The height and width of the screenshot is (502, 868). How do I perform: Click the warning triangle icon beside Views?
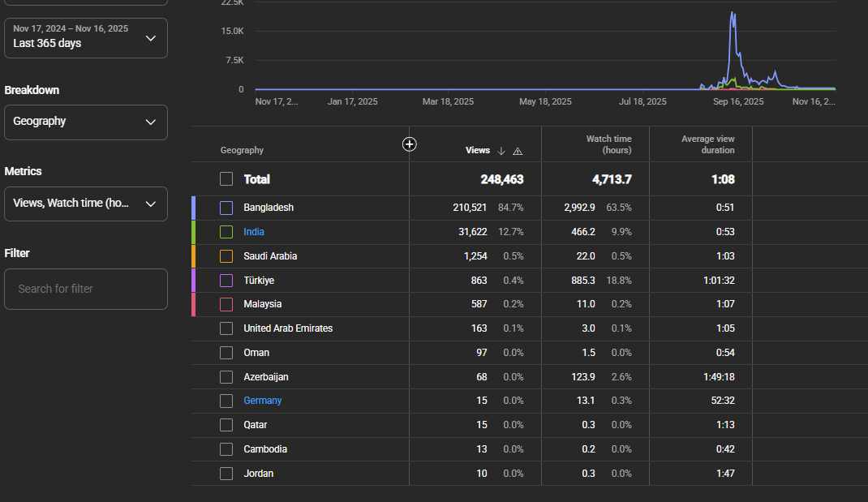(x=518, y=151)
